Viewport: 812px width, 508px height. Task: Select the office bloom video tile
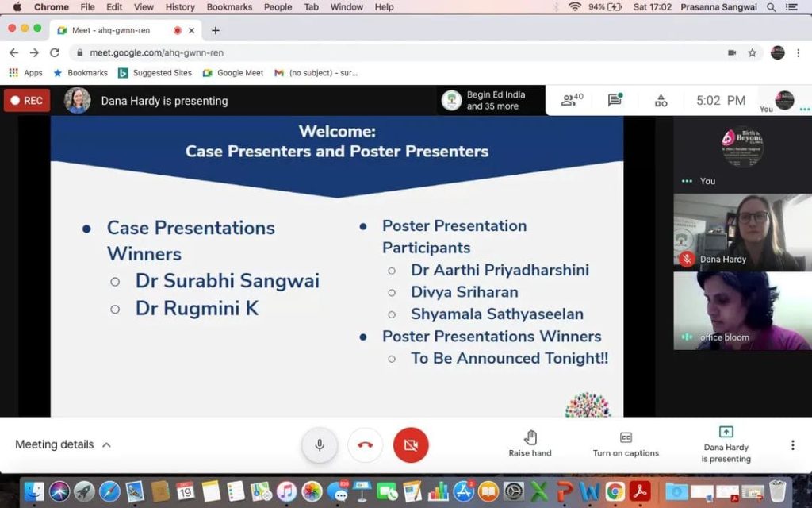click(x=742, y=310)
